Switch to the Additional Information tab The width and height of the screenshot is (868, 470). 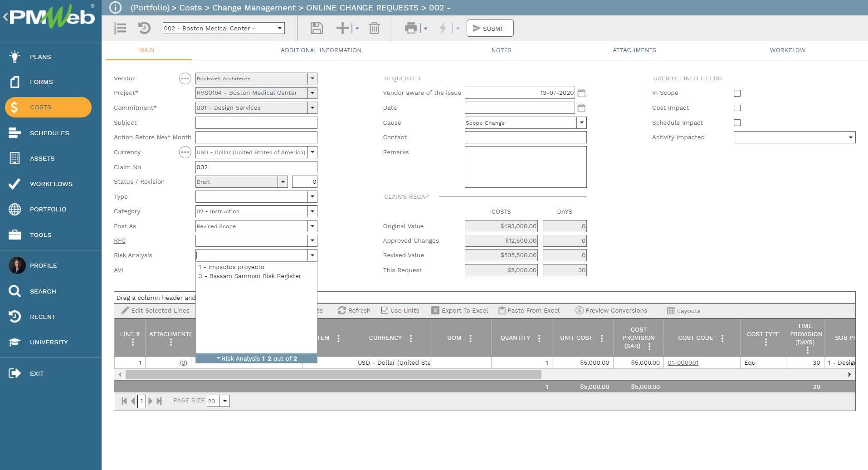321,50
